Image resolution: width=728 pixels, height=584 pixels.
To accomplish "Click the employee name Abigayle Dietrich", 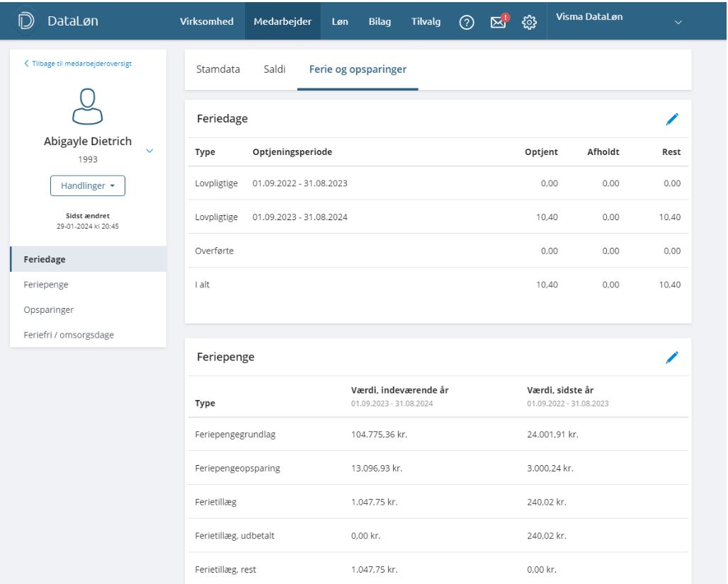I will [88, 141].
